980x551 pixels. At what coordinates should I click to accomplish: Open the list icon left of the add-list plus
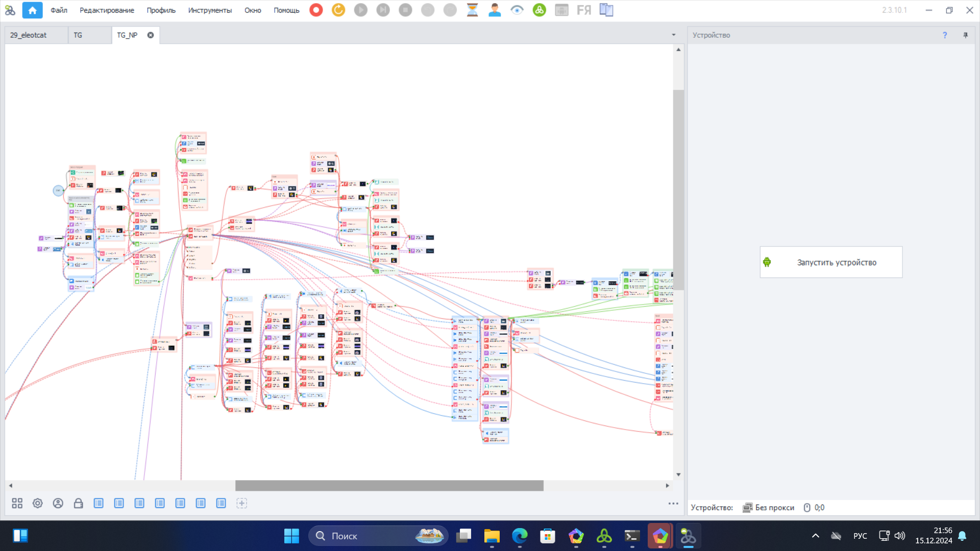click(x=221, y=504)
